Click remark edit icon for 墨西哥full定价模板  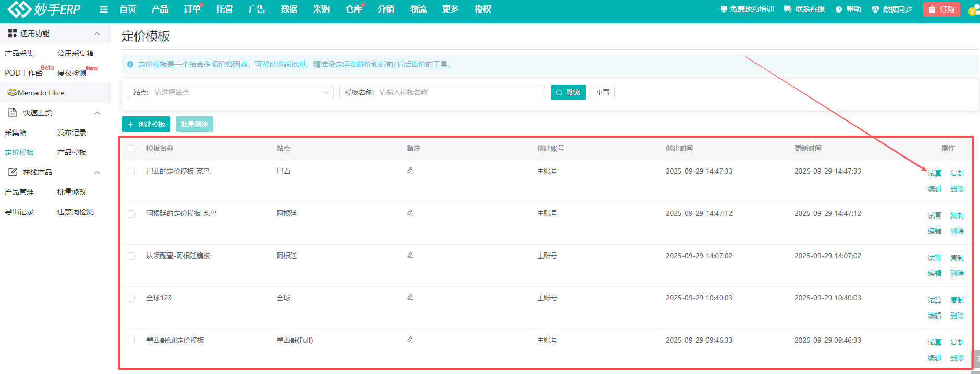pos(410,340)
